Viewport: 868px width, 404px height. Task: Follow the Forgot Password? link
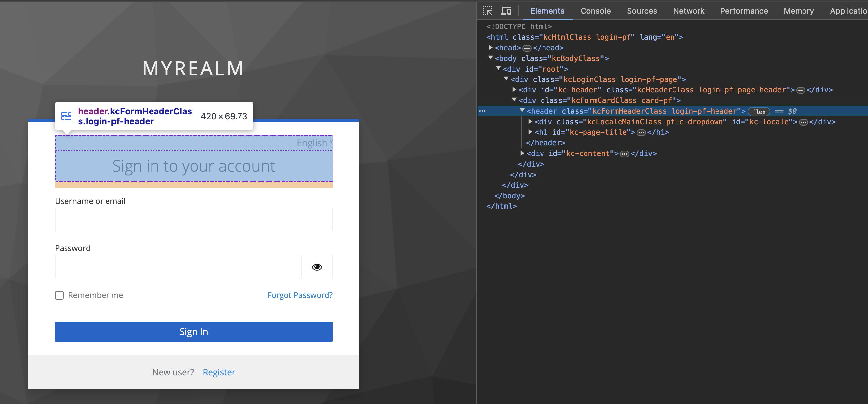point(300,295)
